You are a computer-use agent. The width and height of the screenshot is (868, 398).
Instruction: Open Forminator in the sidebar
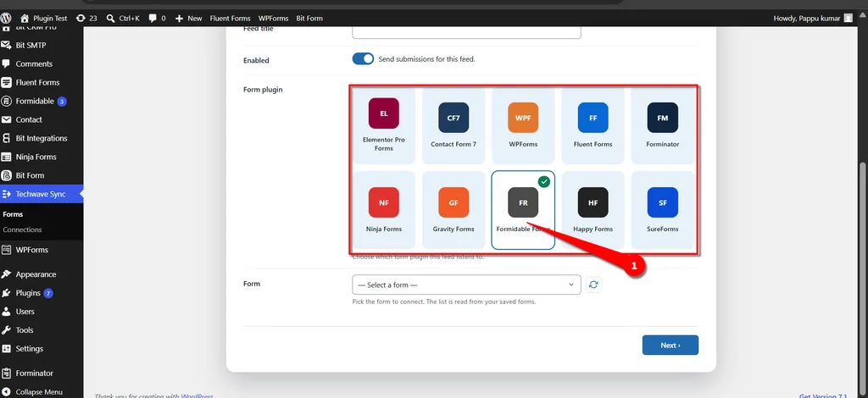pyautogui.click(x=42, y=373)
